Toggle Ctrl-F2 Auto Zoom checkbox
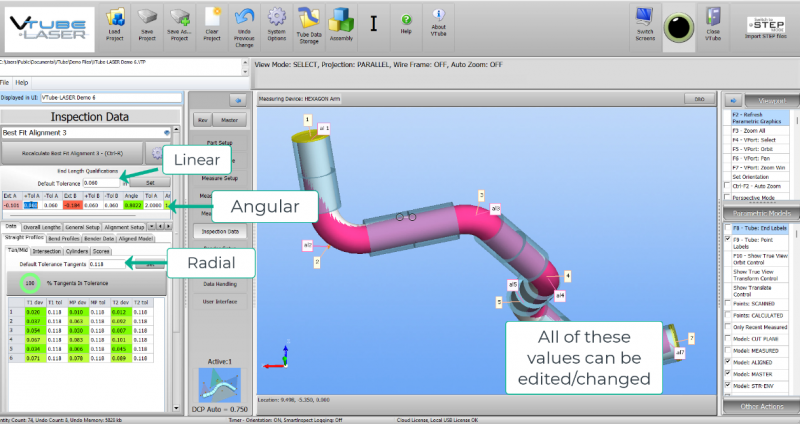Image resolution: width=800 pixels, height=424 pixels. click(x=727, y=186)
